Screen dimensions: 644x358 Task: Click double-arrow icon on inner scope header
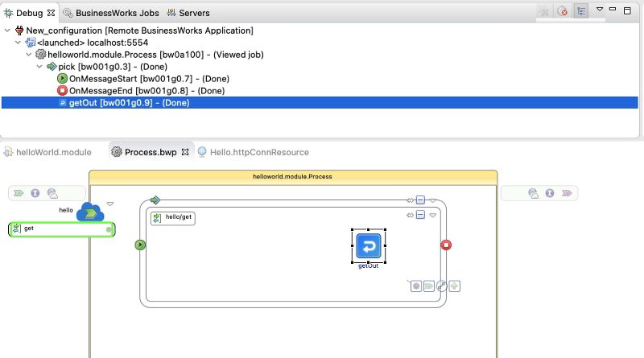(410, 215)
